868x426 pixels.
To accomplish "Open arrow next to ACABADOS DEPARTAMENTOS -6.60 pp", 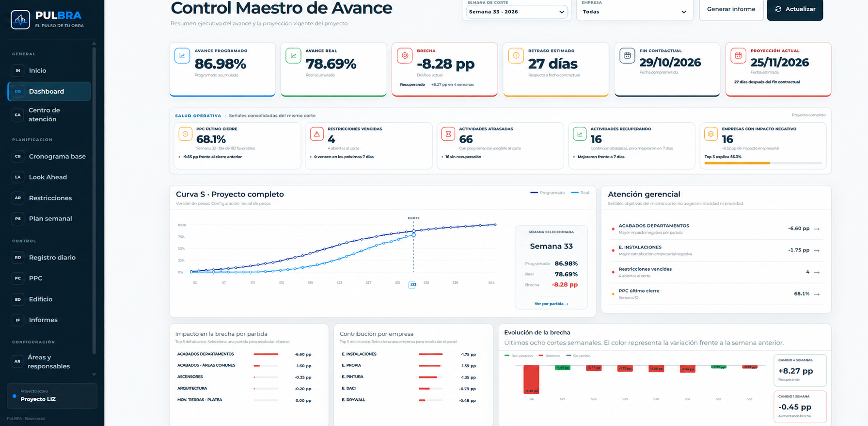I will click(817, 229).
